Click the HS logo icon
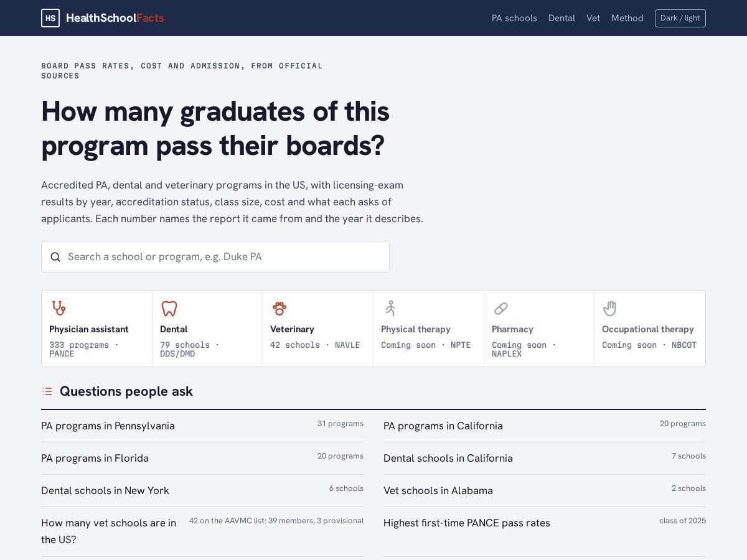Screen dimensions: 747x560 [50, 18]
